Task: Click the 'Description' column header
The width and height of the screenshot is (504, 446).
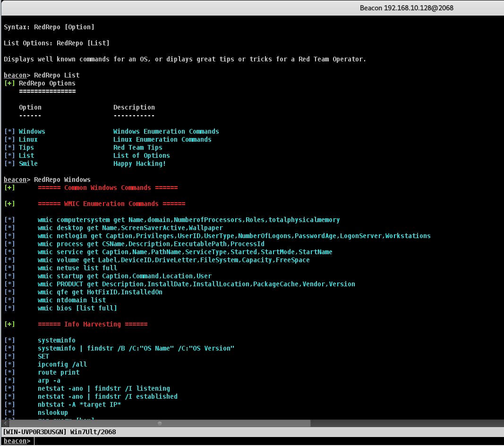Action: (134, 107)
